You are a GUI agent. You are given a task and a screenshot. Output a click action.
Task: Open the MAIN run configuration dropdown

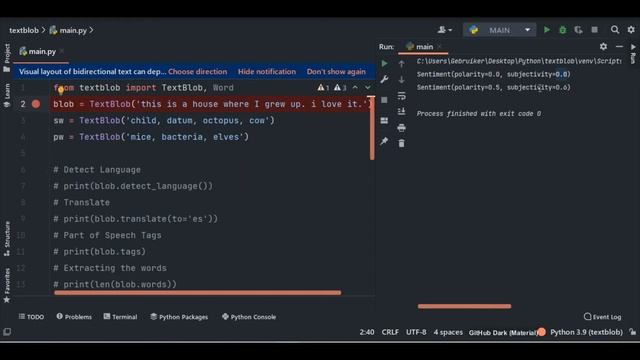499,30
